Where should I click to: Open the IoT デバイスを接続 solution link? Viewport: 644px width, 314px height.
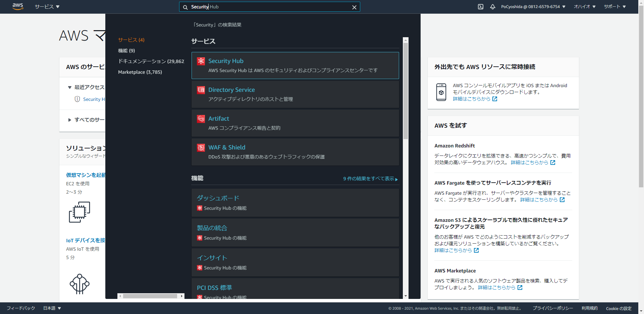[86, 240]
